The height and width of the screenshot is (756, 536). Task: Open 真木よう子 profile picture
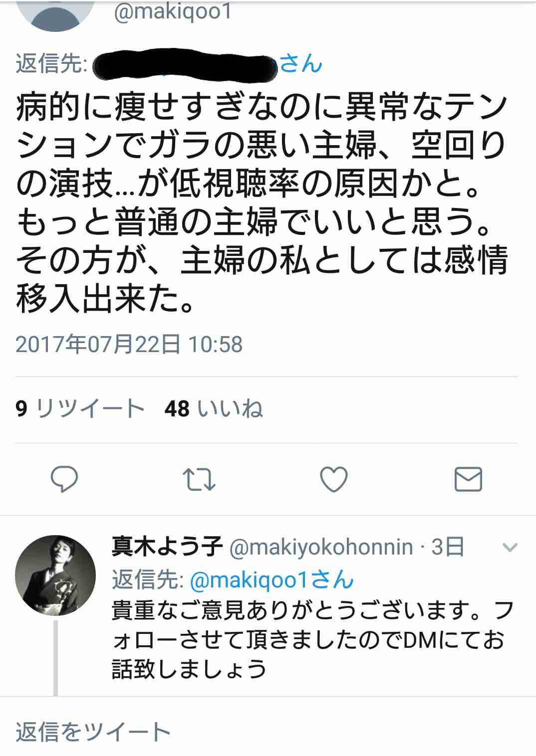pos(55,575)
